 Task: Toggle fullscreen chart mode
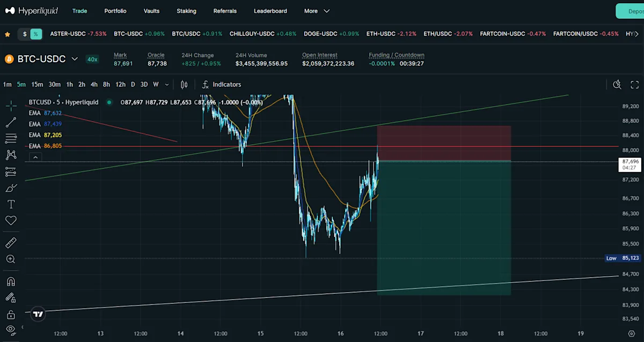(634, 84)
